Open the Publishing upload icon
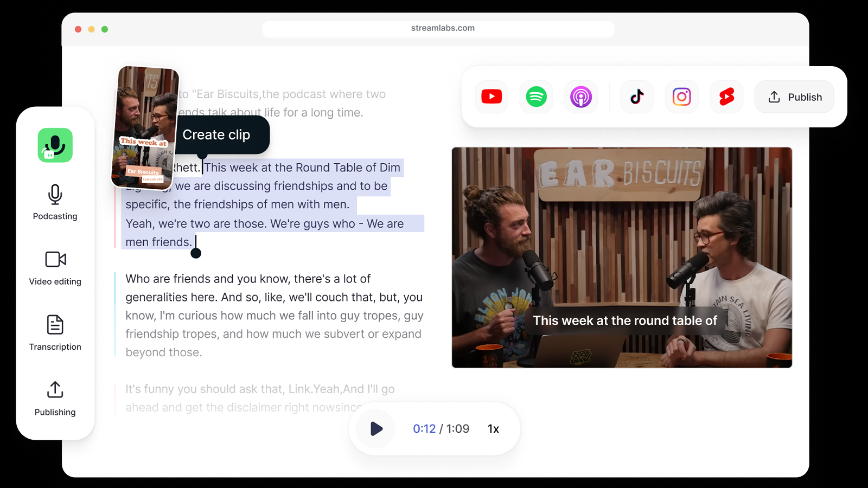This screenshot has width=868, height=488. click(x=55, y=389)
